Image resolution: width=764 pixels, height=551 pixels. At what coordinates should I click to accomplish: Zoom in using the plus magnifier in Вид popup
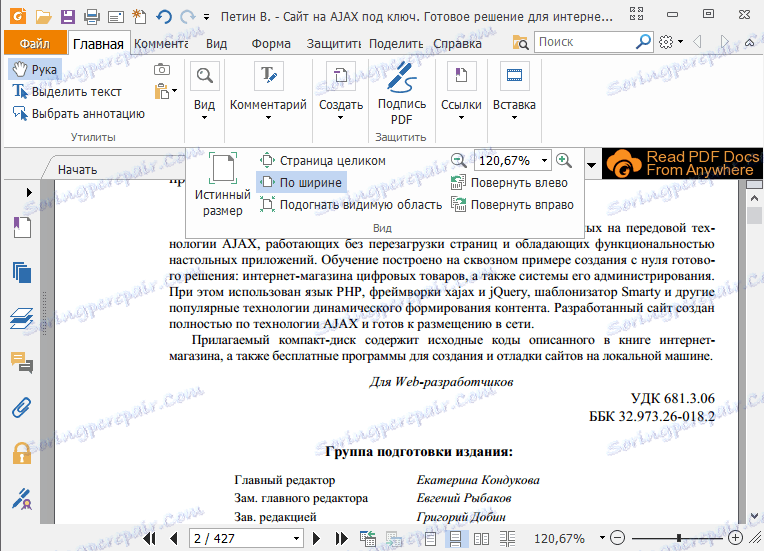click(x=564, y=160)
